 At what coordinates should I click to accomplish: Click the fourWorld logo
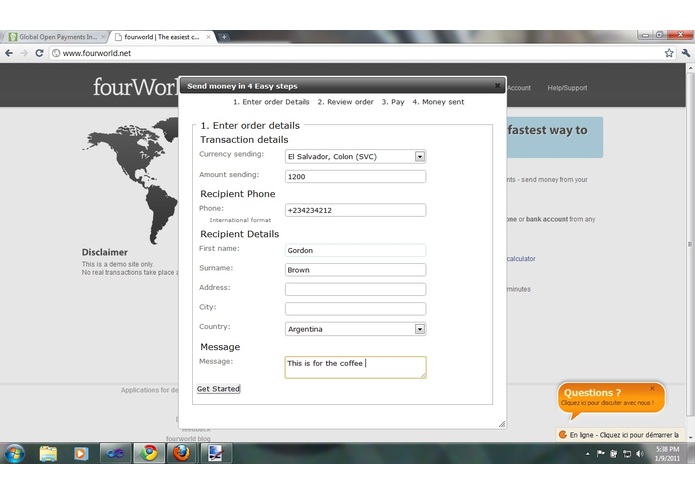[x=135, y=86]
